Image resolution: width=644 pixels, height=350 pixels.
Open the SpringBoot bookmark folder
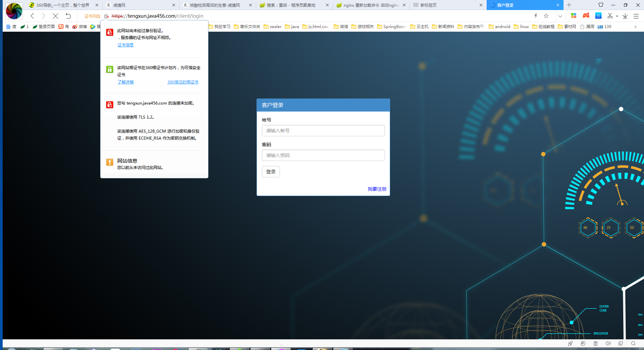[391, 27]
